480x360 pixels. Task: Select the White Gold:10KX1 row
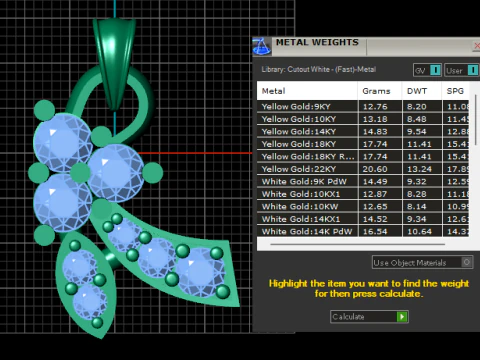pos(363,194)
